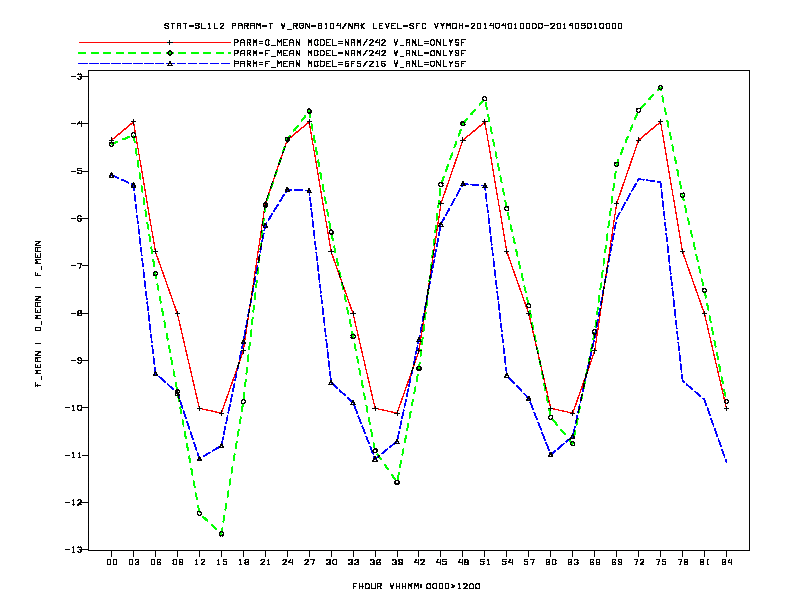
Task: Click the y-axis tick label -9
Action: click(77, 361)
